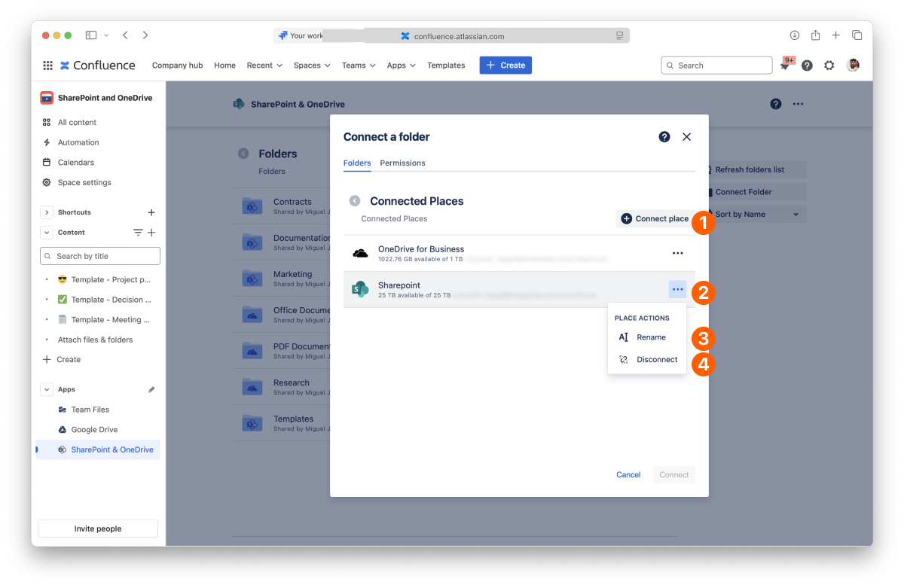Open the notifications bell with 9+ badge

coord(785,66)
